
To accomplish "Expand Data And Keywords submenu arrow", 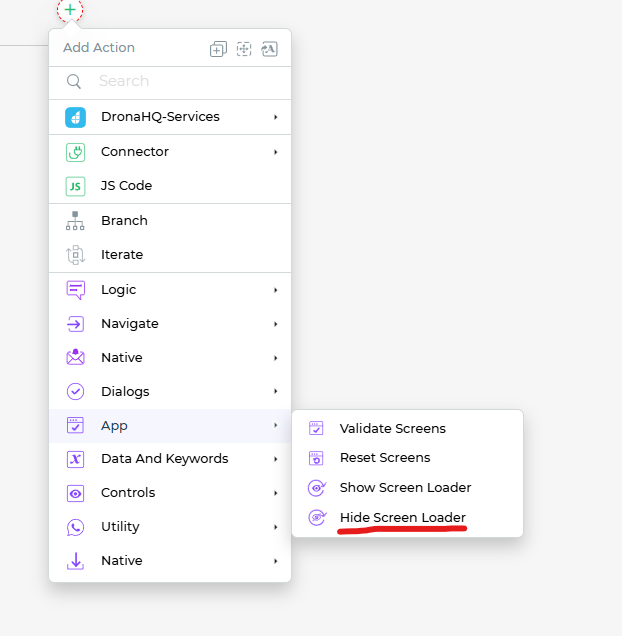I will 275,460.
